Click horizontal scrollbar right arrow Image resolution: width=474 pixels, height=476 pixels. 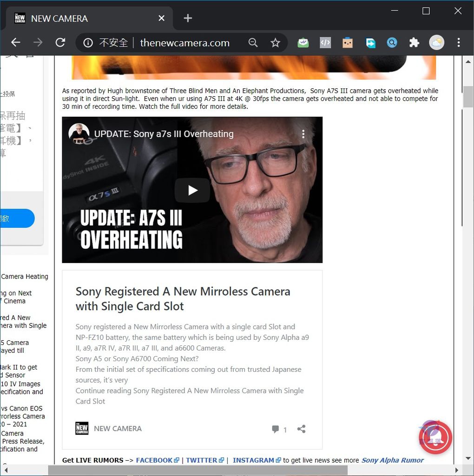point(457,470)
